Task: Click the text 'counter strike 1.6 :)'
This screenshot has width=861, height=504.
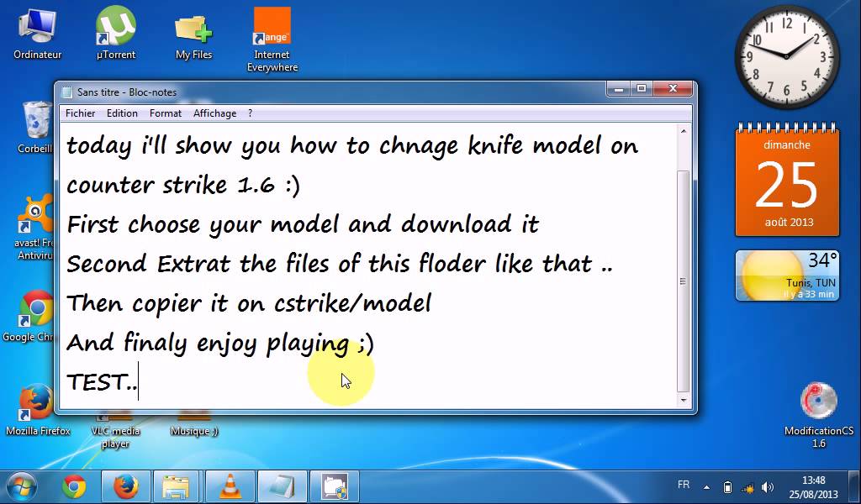Action: pyautogui.click(x=182, y=186)
